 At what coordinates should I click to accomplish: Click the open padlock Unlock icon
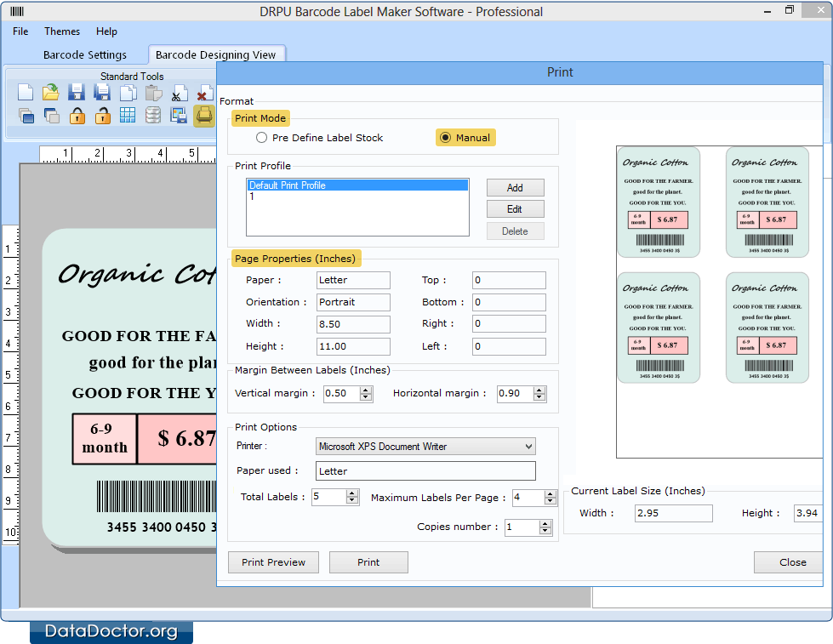[103, 116]
